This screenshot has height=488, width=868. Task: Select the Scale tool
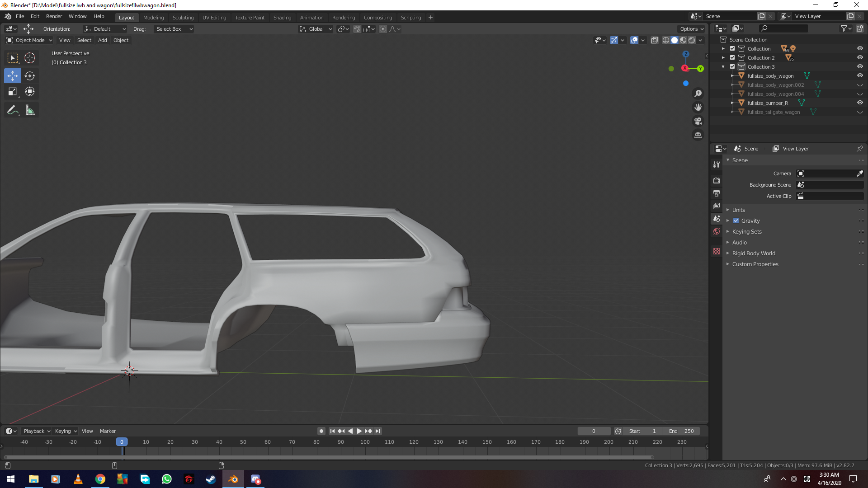pyautogui.click(x=13, y=92)
